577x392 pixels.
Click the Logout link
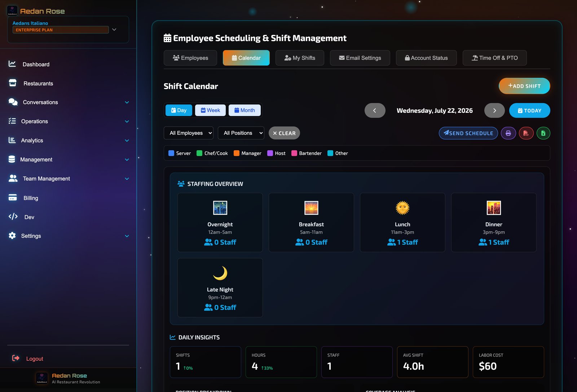tap(35, 358)
